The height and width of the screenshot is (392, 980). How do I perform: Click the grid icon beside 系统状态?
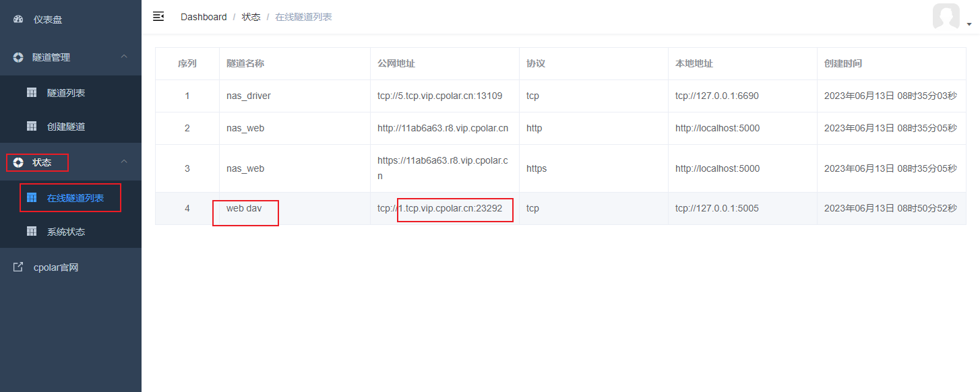pos(32,231)
